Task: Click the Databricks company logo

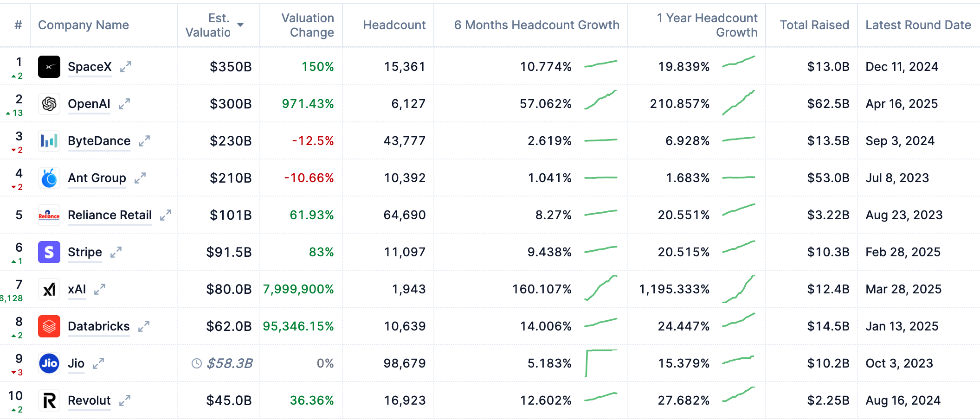Action: pyautogui.click(x=49, y=326)
